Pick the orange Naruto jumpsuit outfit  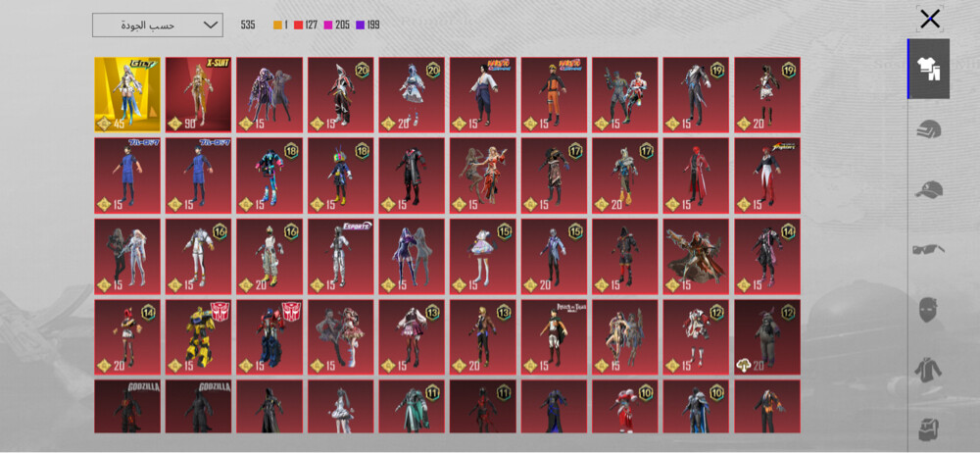(x=555, y=94)
